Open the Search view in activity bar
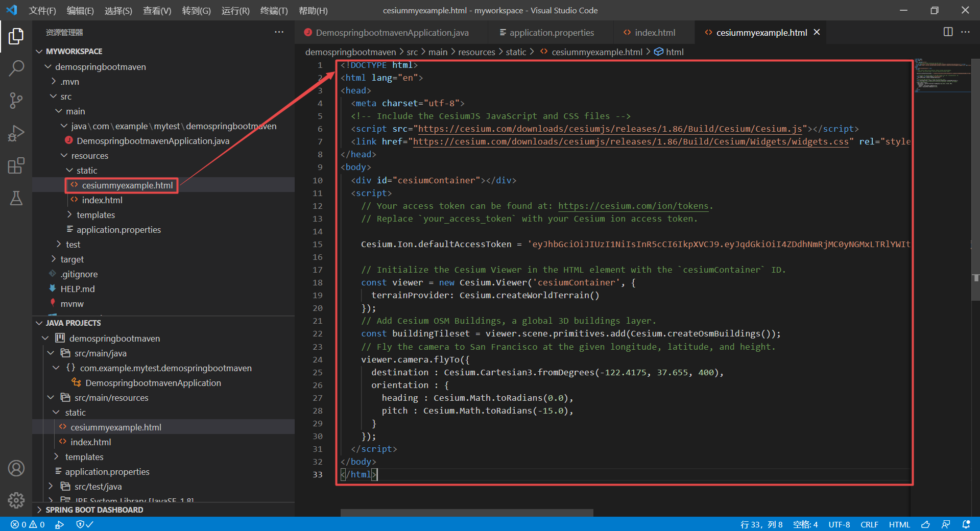This screenshot has width=980, height=531. (x=16, y=68)
